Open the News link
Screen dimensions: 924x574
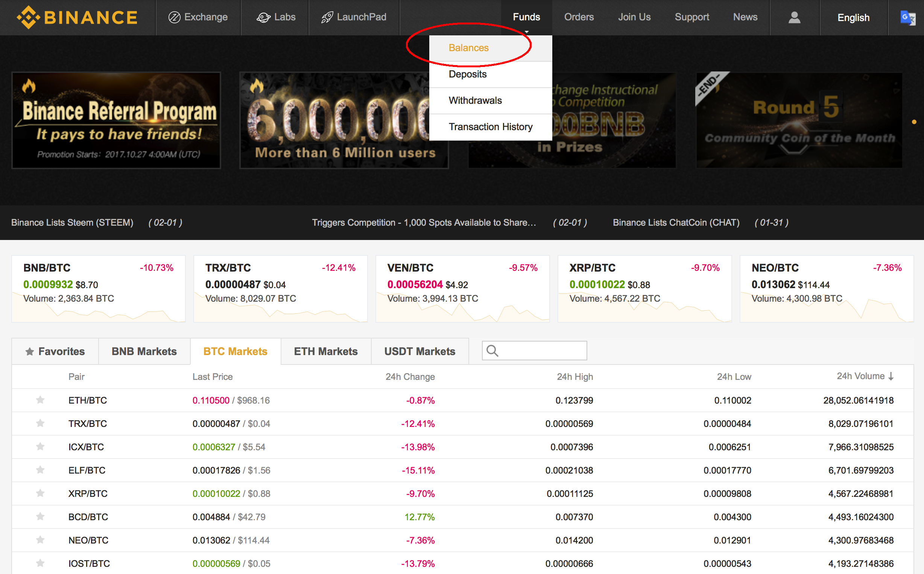point(745,17)
